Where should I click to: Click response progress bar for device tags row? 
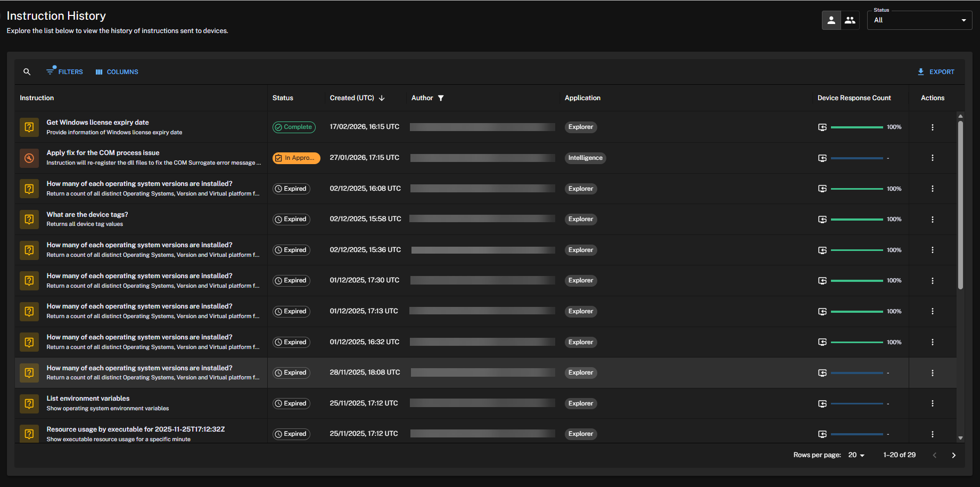pyautogui.click(x=857, y=220)
